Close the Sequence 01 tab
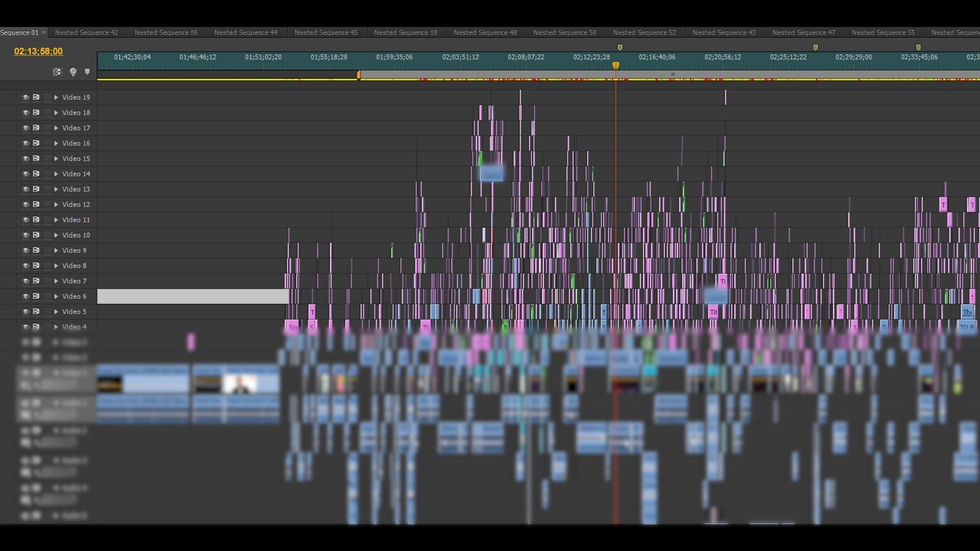 [x=43, y=32]
